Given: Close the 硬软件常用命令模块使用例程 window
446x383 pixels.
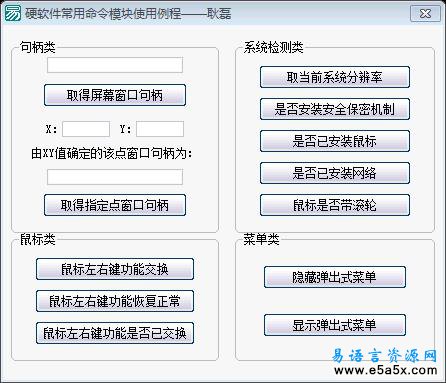Looking at the screenshot, I should tap(425, 14).
